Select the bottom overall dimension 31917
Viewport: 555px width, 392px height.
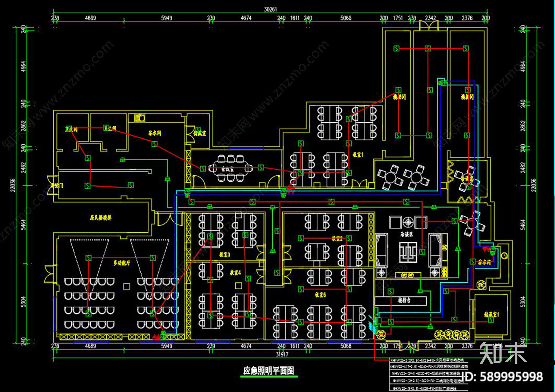point(282,354)
